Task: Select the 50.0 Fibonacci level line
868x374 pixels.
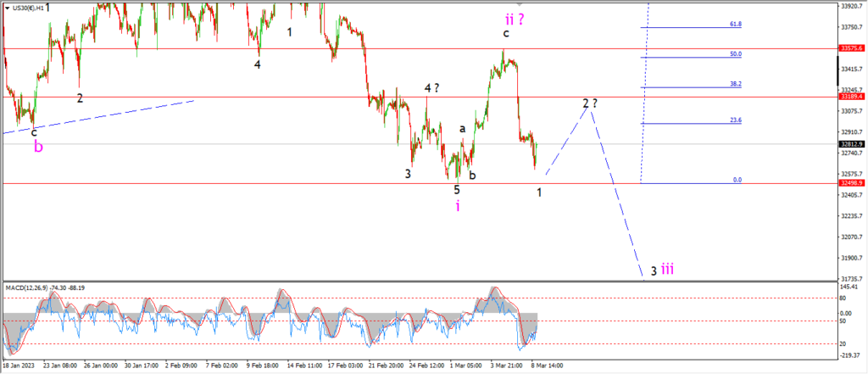Action: pos(691,58)
